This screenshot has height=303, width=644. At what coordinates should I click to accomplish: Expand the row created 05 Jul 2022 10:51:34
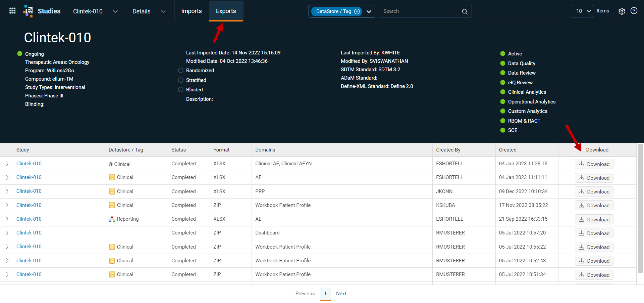point(7,274)
